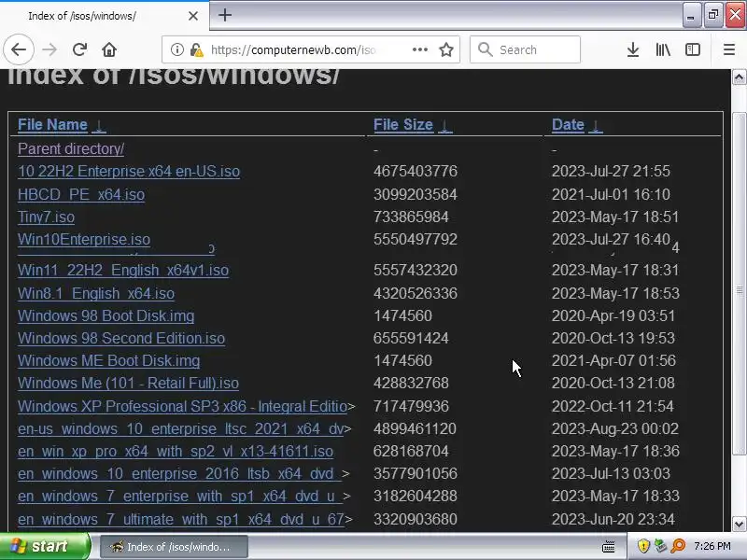
Task: Sort listing by File Name header
Action: click(x=52, y=125)
